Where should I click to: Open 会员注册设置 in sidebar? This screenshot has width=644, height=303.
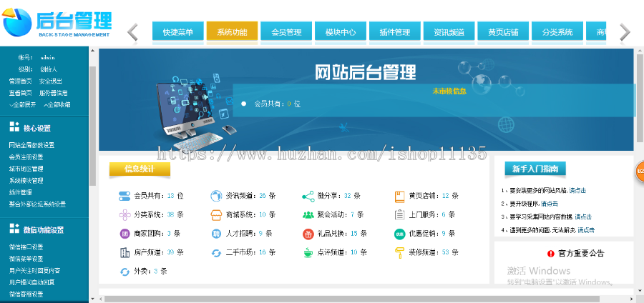26,157
